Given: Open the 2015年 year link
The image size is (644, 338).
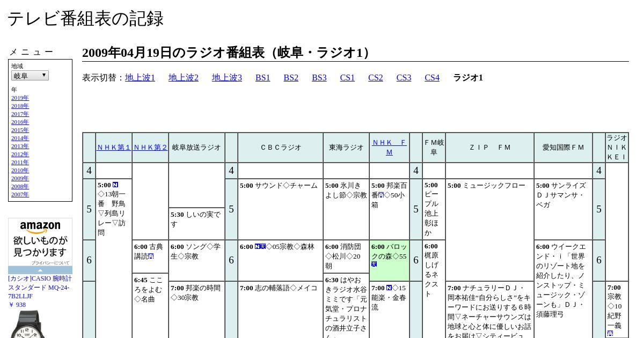Looking at the screenshot, I should [x=20, y=130].
